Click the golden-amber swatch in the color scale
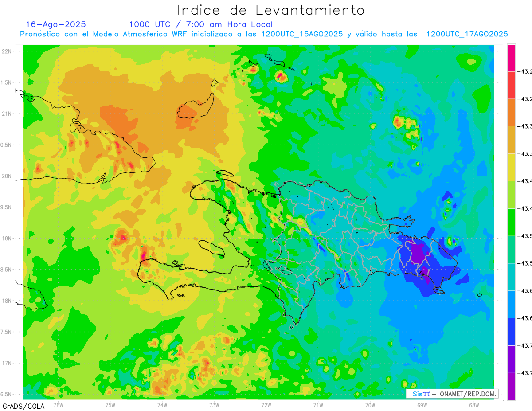532x411 pixels. pos(511,140)
